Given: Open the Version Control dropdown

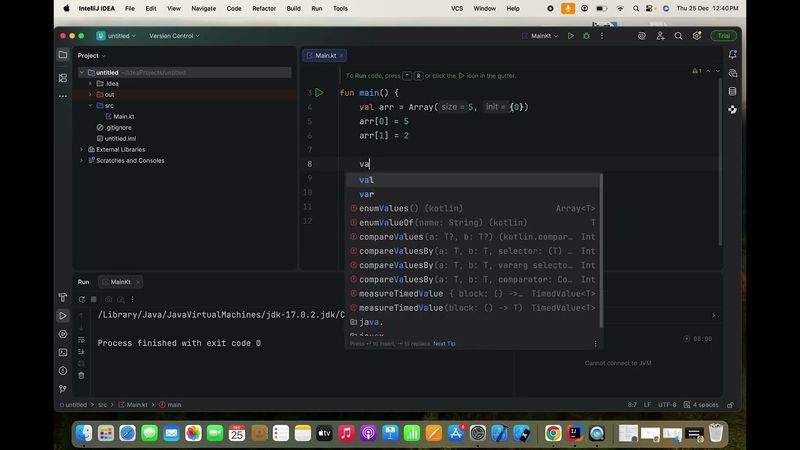Looking at the screenshot, I should pos(174,36).
